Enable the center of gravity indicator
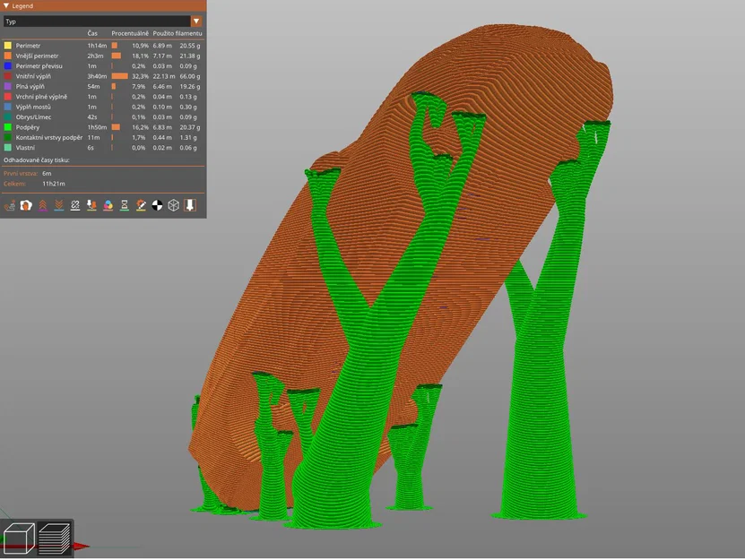 [158, 204]
